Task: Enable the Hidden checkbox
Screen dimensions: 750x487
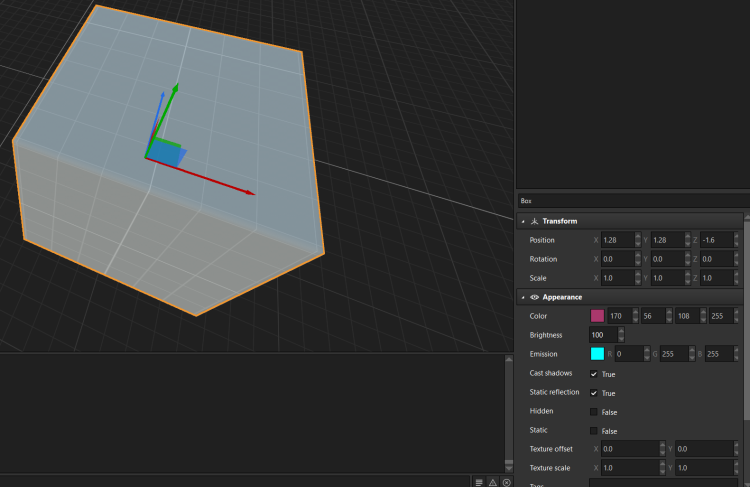Action: coord(594,411)
